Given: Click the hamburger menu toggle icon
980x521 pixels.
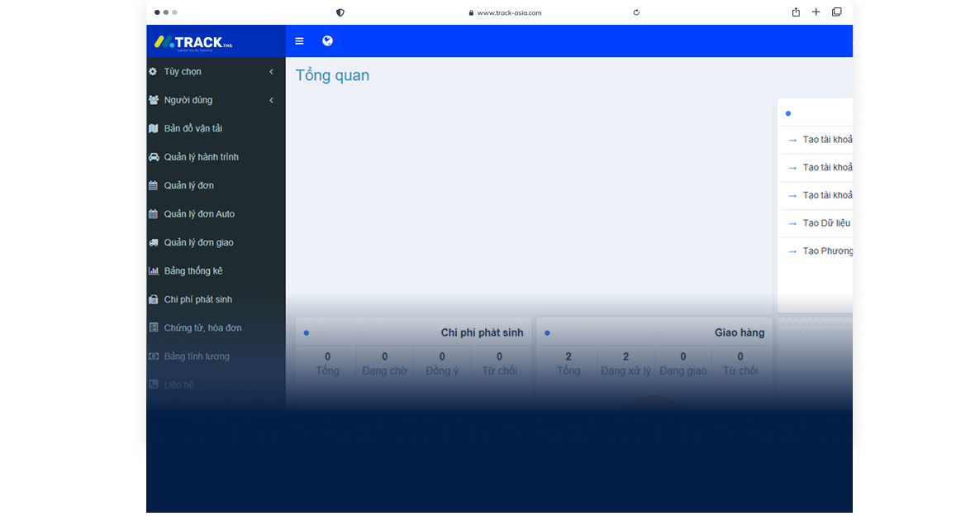Looking at the screenshot, I should [x=299, y=41].
